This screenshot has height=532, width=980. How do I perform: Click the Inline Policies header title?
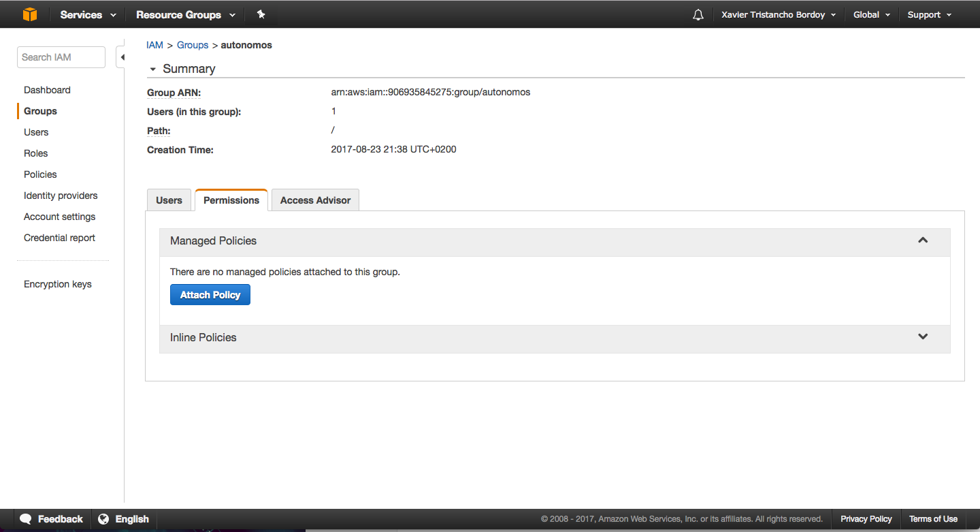[x=203, y=337]
